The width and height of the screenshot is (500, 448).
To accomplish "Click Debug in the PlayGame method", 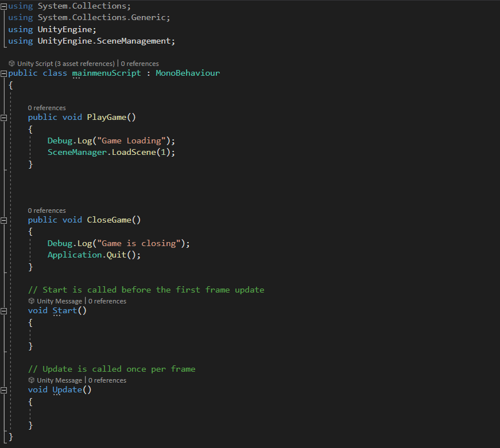I will click(x=60, y=141).
